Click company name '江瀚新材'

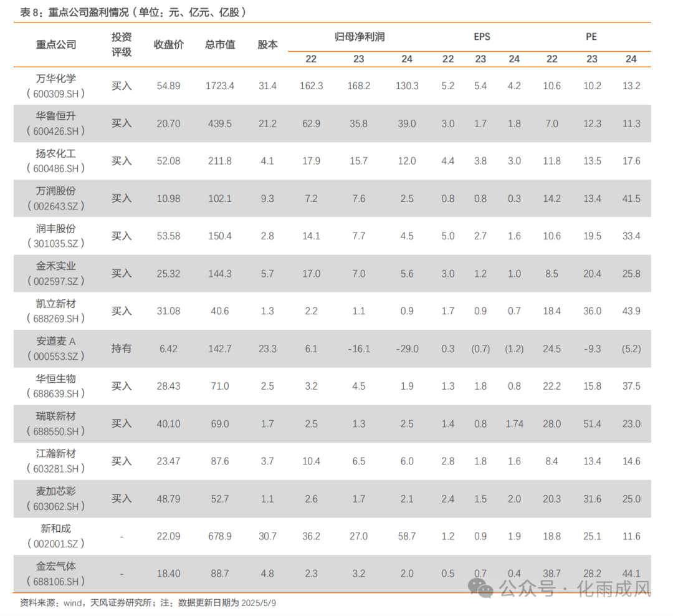tap(56, 454)
